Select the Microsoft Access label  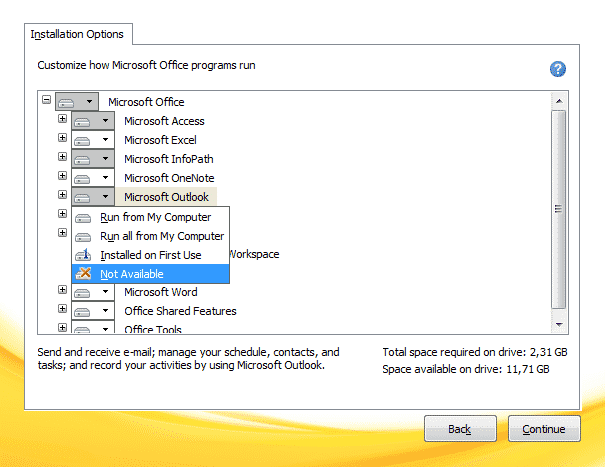164,121
